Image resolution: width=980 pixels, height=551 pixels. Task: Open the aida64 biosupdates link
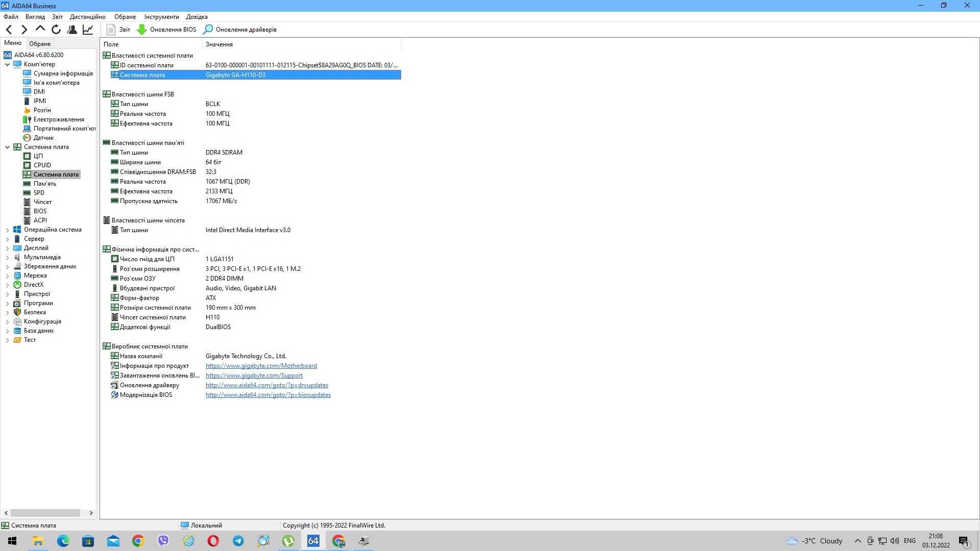click(268, 395)
